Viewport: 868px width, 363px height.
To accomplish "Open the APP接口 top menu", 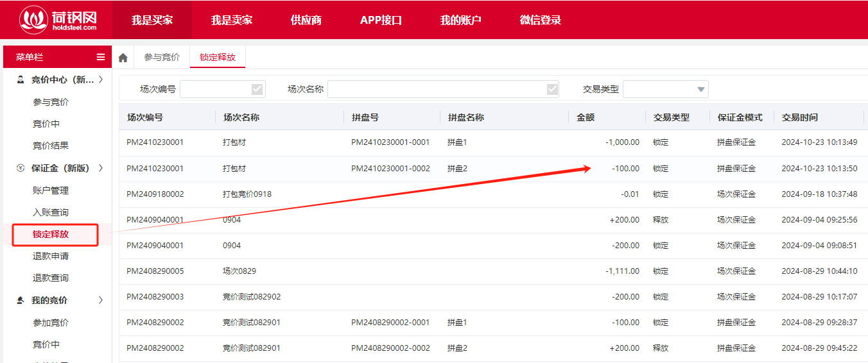I will pyautogui.click(x=381, y=20).
